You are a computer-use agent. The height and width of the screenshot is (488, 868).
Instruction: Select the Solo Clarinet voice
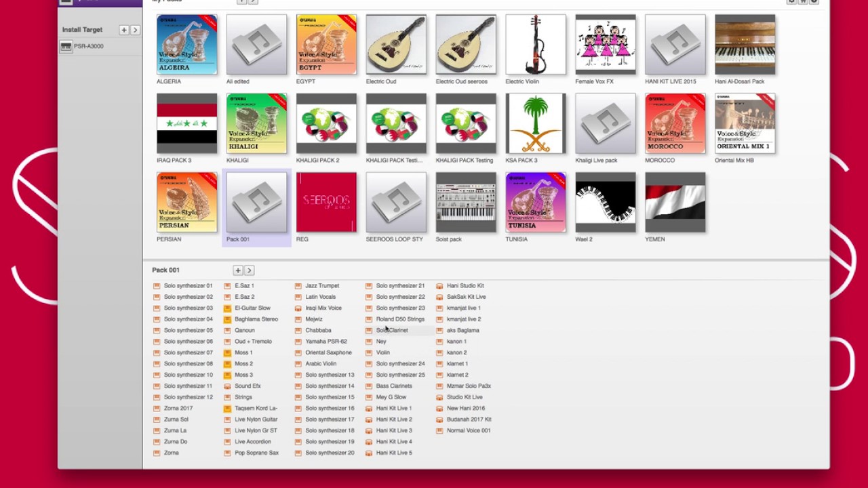coord(391,330)
